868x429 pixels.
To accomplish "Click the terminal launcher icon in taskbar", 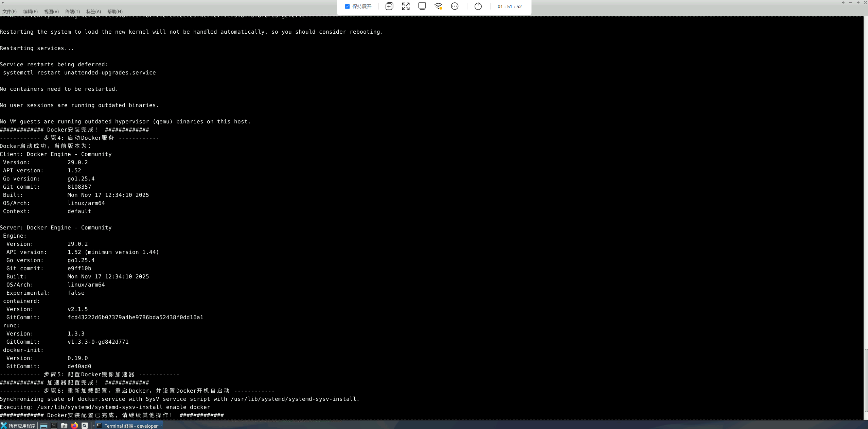I will coord(54,426).
